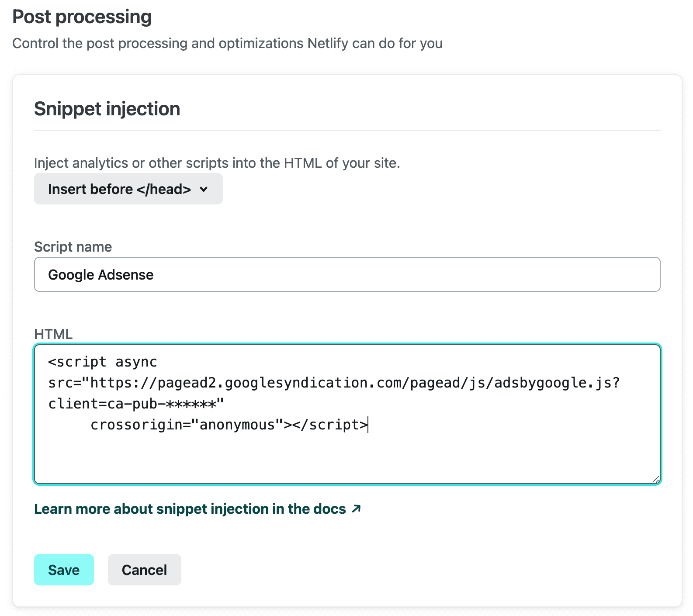The width and height of the screenshot is (693, 616).
Task: Place cursor in the googlesyndication URL line
Action: [x=334, y=383]
